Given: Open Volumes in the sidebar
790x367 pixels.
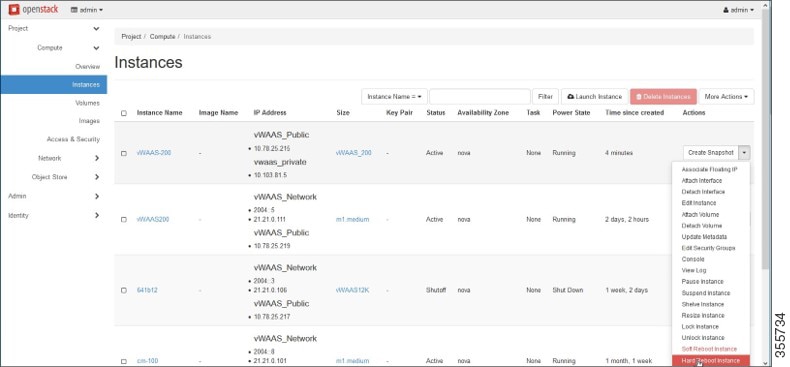Looking at the screenshot, I should 88,103.
